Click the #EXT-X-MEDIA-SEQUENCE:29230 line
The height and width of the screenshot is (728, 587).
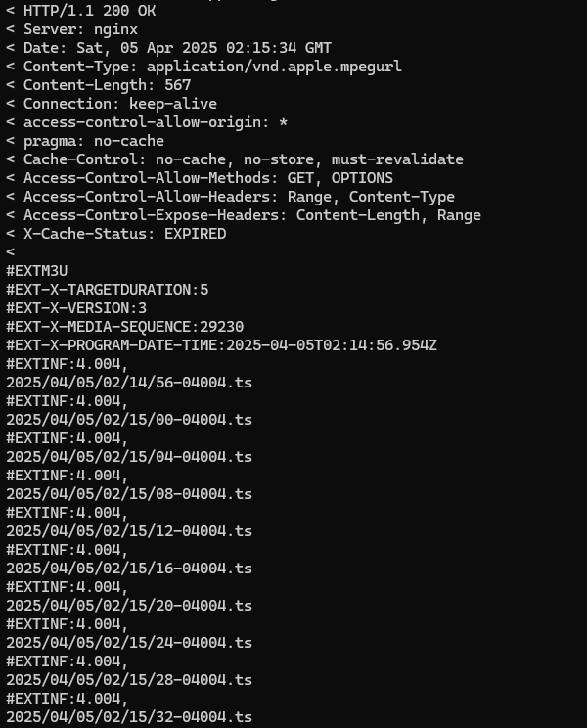(x=125, y=327)
